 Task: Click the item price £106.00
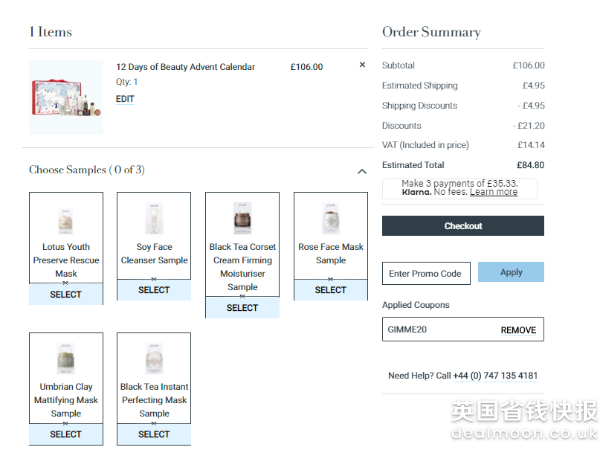point(307,67)
